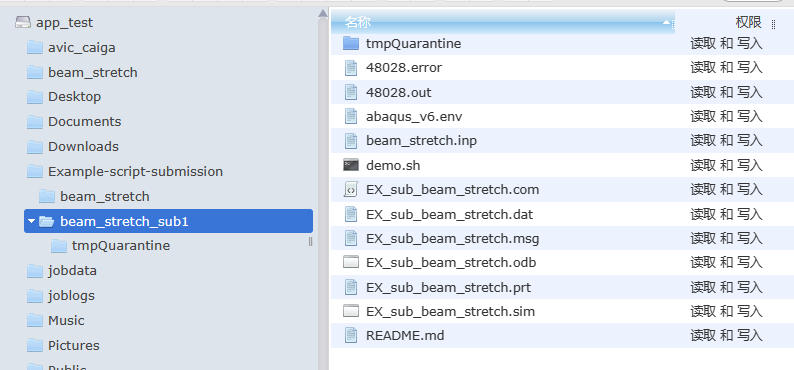Click the Example-script-submission folder icon
Viewport: 794px width, 370px height.
point(35,172)
